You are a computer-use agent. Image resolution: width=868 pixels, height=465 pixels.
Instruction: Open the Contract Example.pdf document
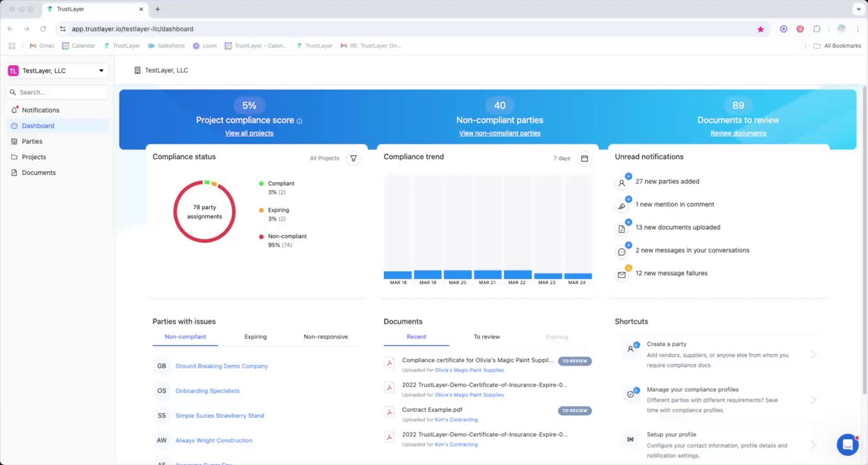tap(432, 409)
